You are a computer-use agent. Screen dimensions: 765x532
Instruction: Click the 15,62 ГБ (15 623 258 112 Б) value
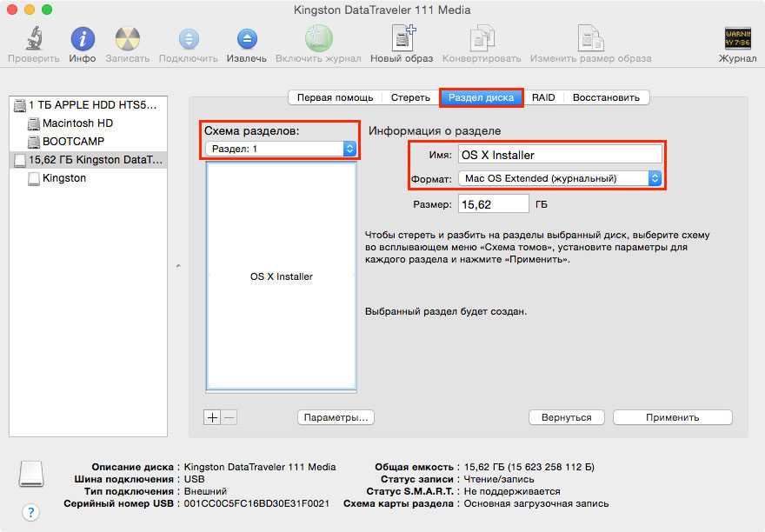pyautogui.click(x=529, y=467)
